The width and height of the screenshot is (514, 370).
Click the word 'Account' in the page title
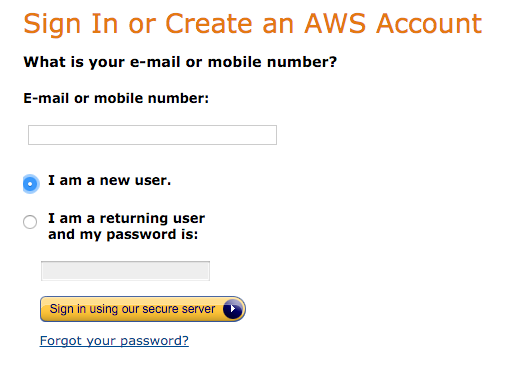[x=429, y=24]
